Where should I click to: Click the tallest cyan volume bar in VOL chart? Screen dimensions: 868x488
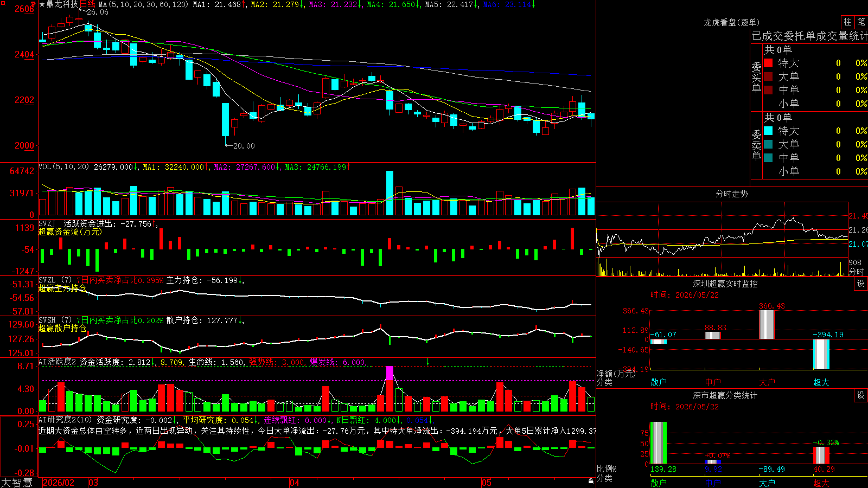(x=390, y=194)
